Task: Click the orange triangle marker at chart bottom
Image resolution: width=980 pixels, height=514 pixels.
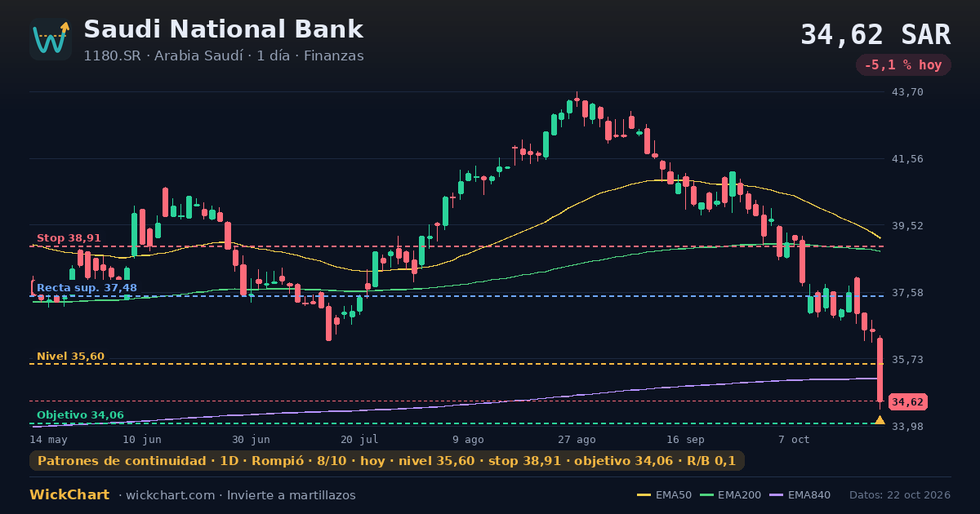Action: 880,420
